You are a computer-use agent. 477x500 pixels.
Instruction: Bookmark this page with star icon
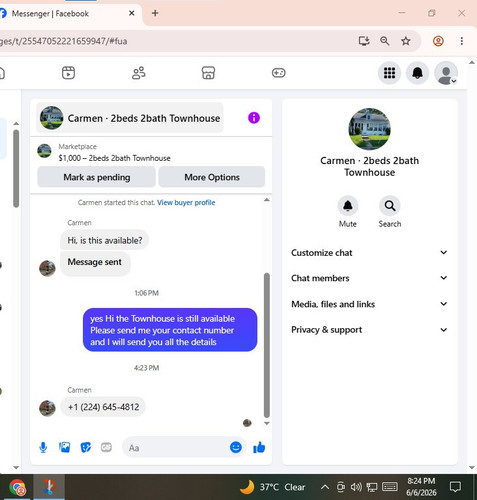[x=406, y=41]
